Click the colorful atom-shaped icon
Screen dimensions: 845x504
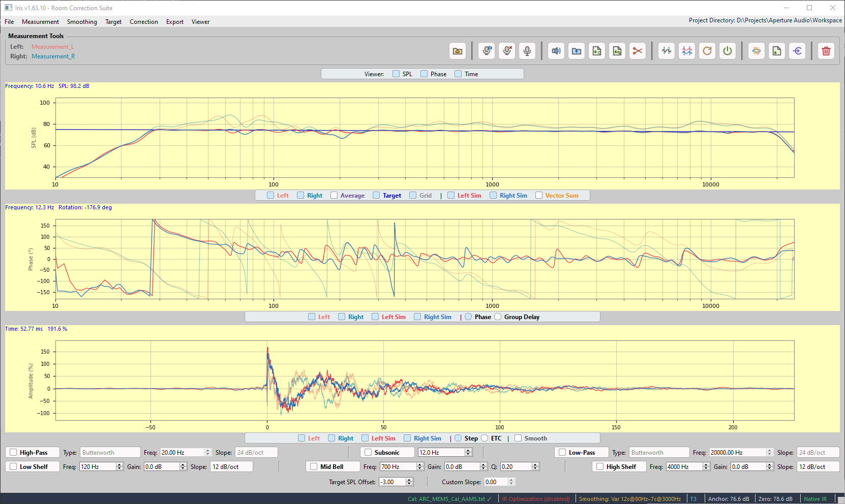click(x=757, y=51)
